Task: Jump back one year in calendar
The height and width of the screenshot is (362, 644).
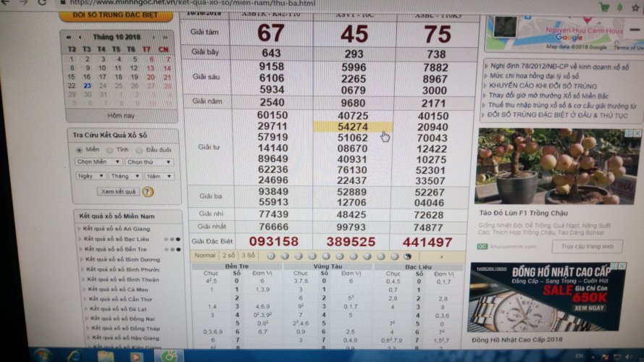Action: [69, 38]
